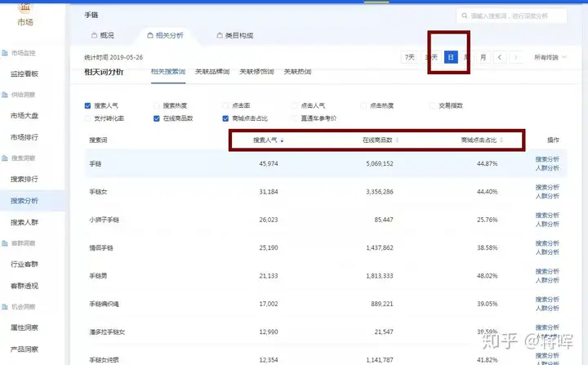The height and width of the screenshot is (365, 588).
Task: Sort by 搜索人气 column arrow
Action: coord(282,140)
